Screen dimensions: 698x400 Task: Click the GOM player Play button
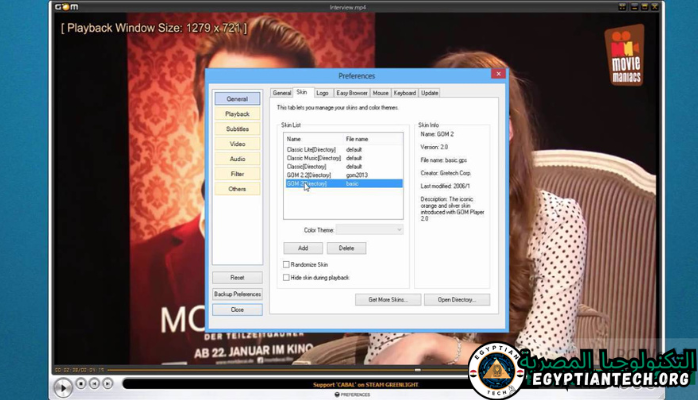(63, 388)
